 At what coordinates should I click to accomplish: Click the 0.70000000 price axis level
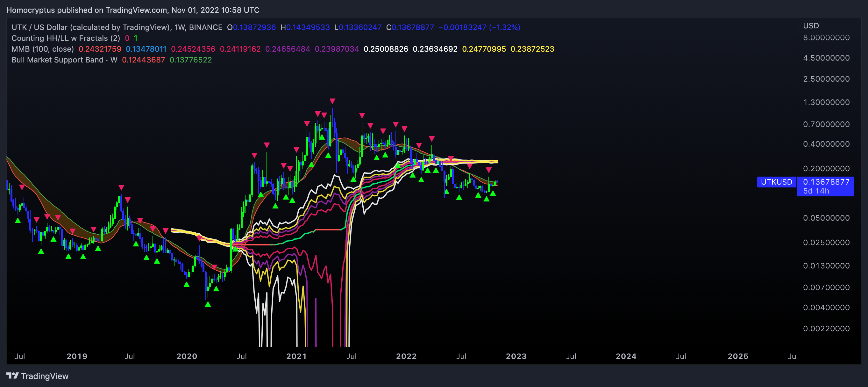[x=826, y=124]
